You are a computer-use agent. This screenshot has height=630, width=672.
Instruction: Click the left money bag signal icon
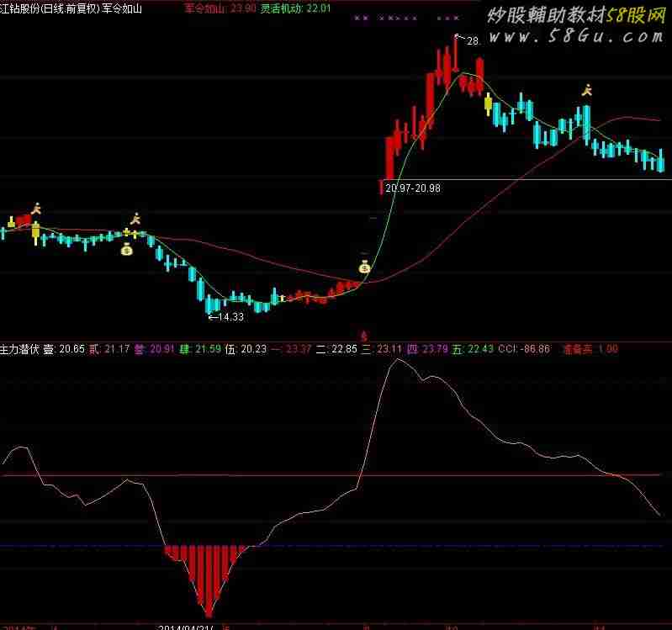point(127,249)
